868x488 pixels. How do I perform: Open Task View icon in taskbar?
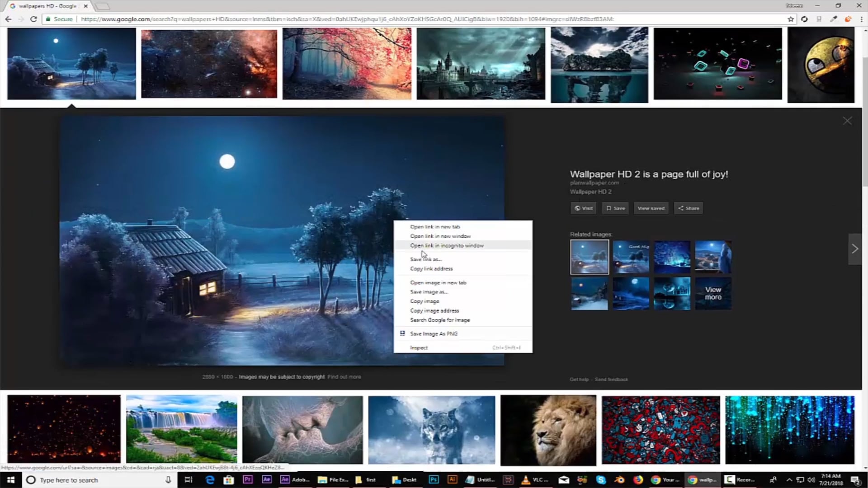point(189,480)
